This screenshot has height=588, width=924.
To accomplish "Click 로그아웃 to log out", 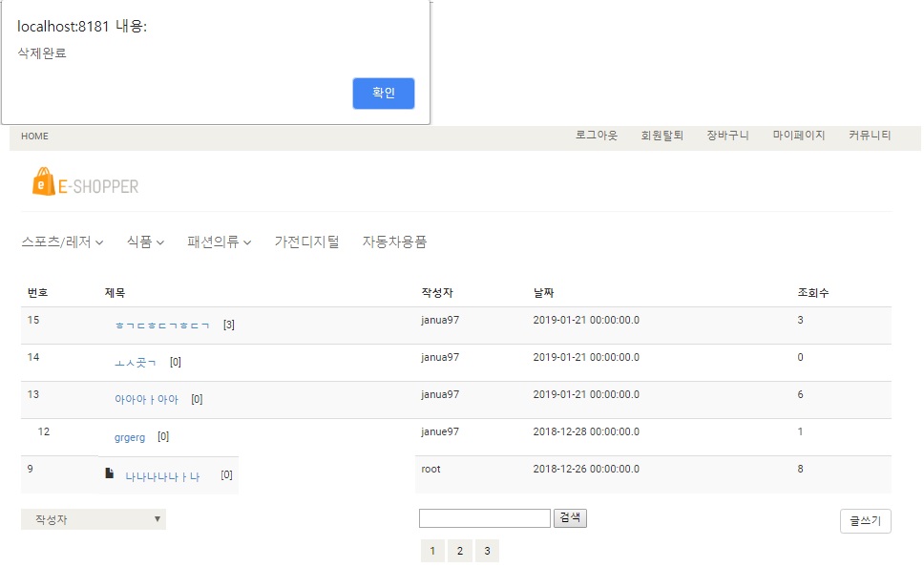I will [597, 136].
